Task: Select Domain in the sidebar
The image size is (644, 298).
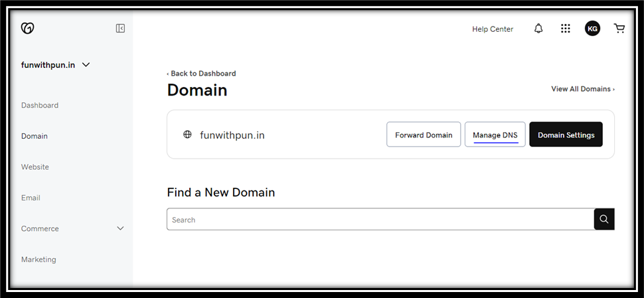Action: (x=35, y=136)
